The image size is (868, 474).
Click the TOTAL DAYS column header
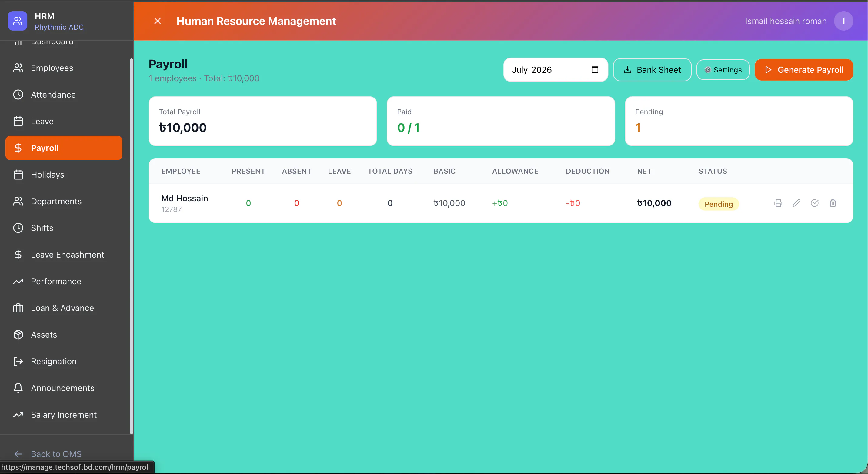click(x=390, y=171)
